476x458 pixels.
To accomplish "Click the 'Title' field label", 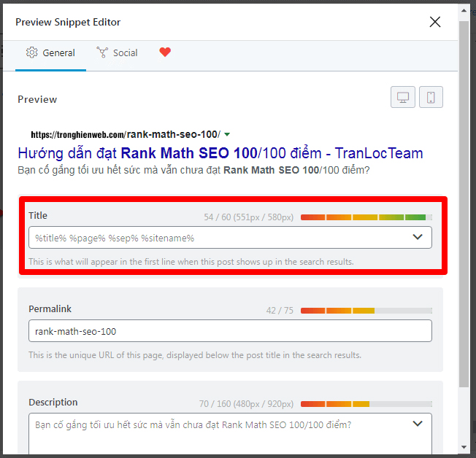I will point(38,216).
